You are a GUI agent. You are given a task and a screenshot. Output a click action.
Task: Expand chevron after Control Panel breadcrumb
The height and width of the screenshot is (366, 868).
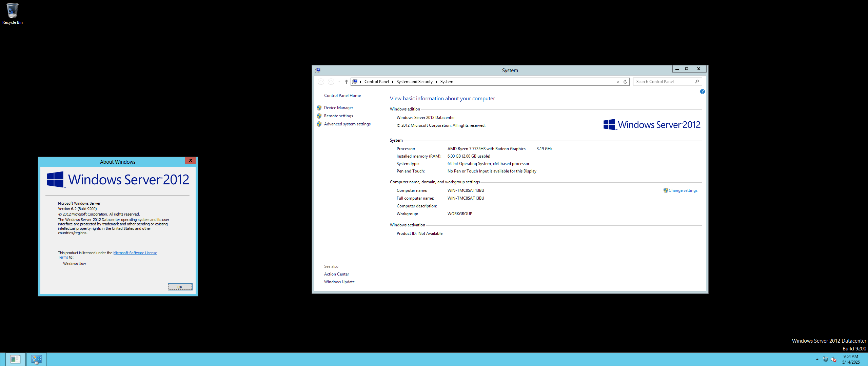[x=393, y=82]
